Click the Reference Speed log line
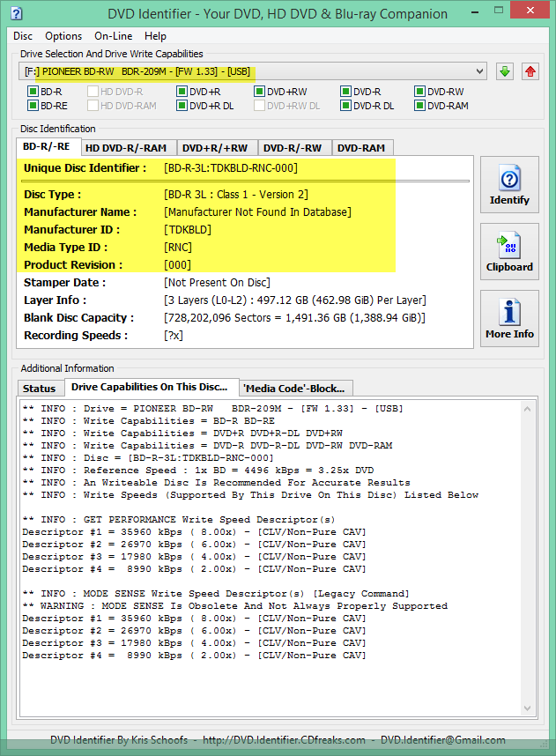Image resolution: width=556 pixels, height=756 pixels. point(198,471)
